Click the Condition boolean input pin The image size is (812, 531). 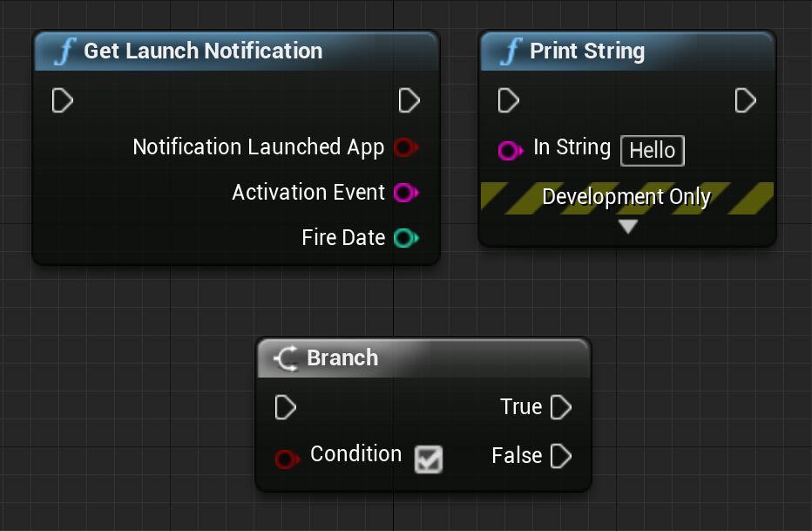click(x=286, y=458)
